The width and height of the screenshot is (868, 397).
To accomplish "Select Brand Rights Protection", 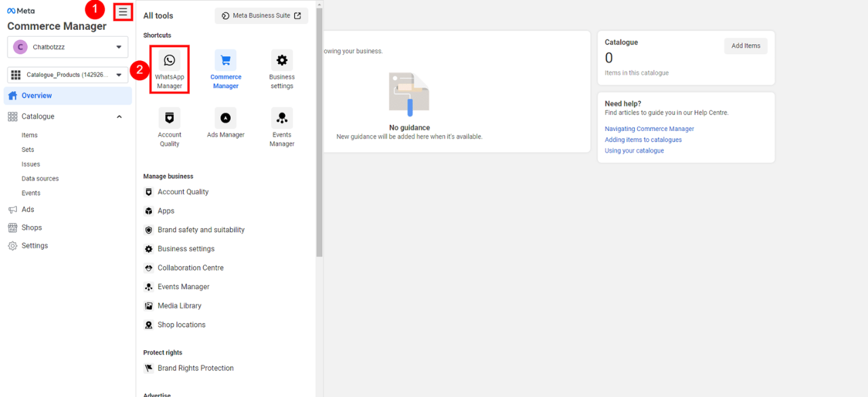I will 196,368.
